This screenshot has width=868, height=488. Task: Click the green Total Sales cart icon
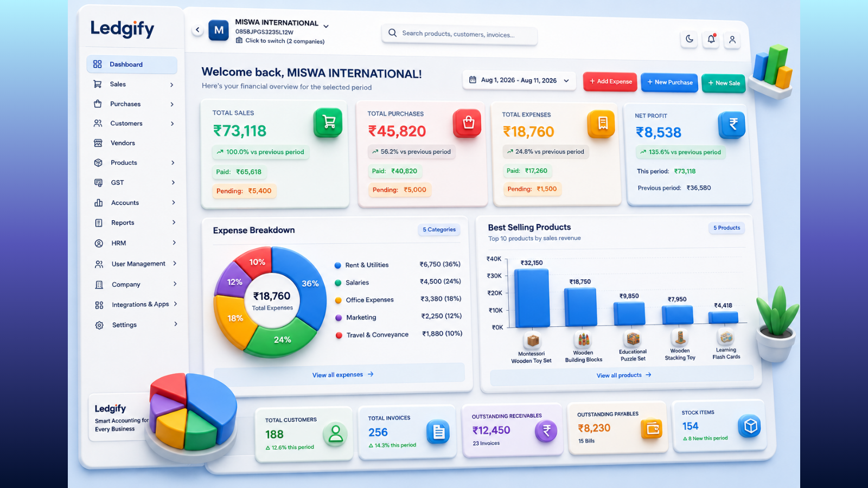(x=328, y=122)
